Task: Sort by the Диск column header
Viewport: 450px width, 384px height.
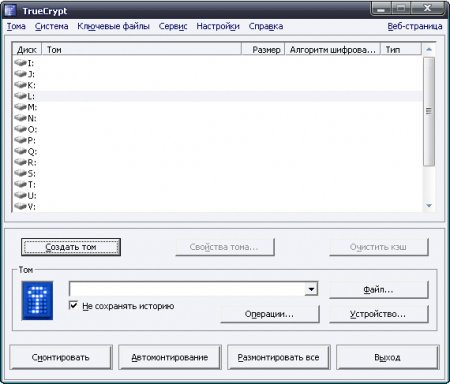Action: pyautogui.click(x=27, y=50)
